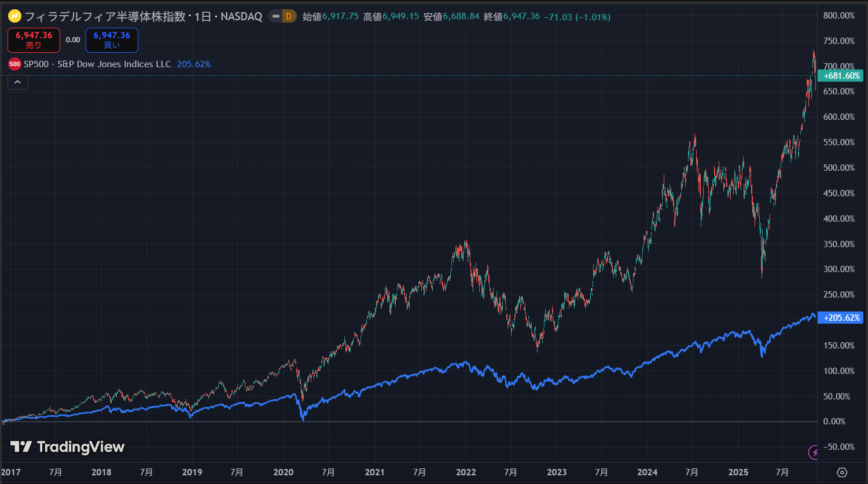Click the SP500 205.62% legend value
Image resolution: width=868 pixels, height=484 pixels.
point(193,64)
